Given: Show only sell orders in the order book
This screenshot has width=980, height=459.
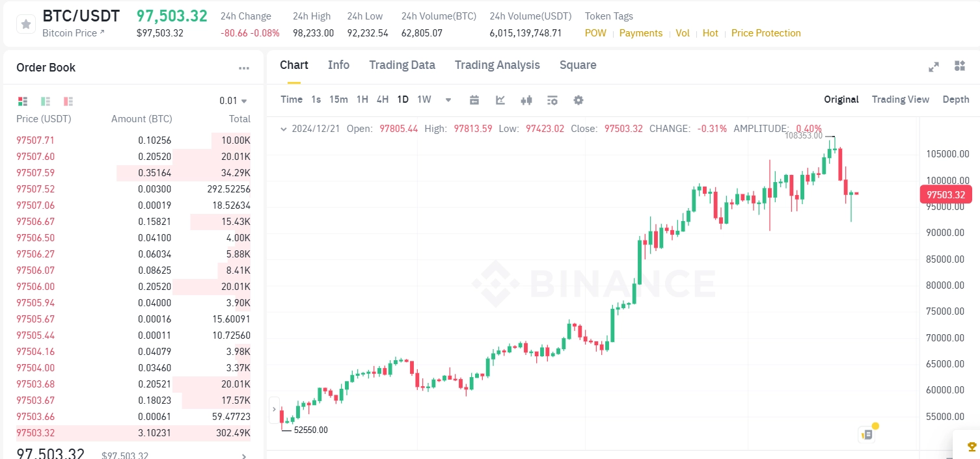Looking at the screenshot, I should [68, 101].
